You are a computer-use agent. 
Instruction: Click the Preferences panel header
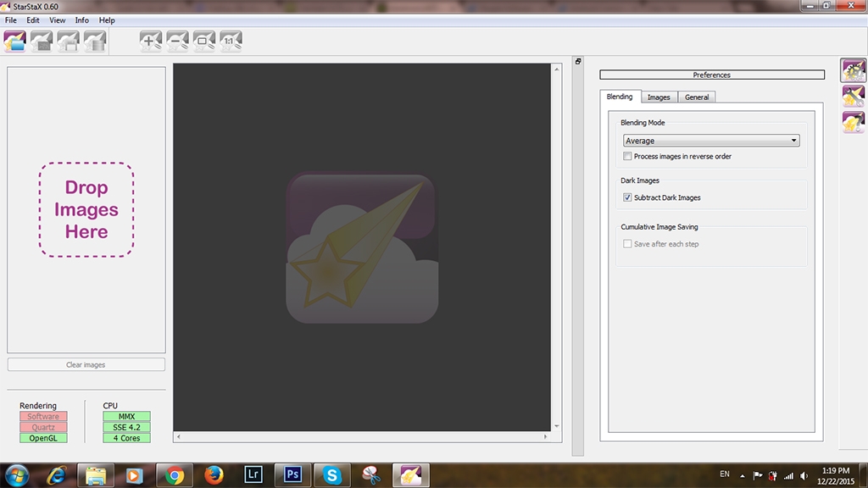712,75
